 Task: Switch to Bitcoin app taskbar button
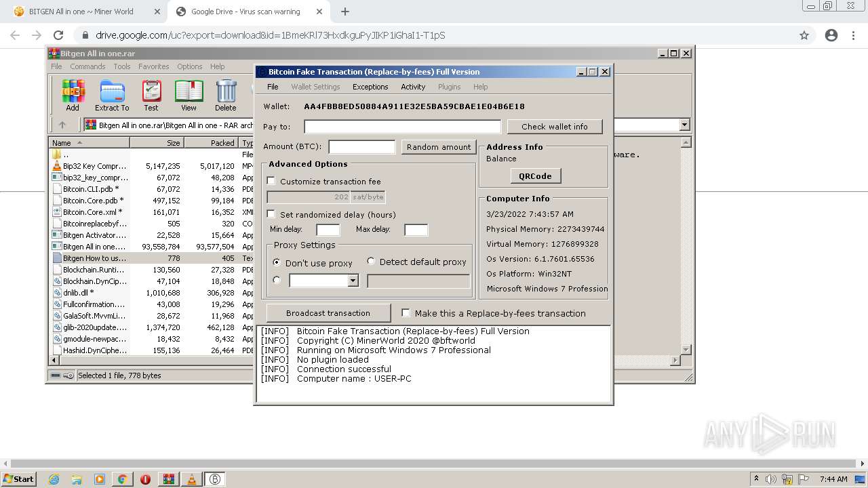215,479
